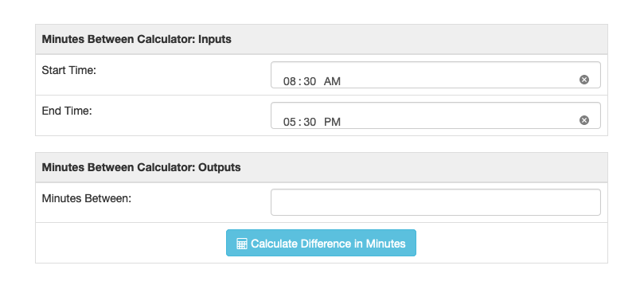Click the calculator icon on the Calculate button
The height and width of the screenshot is (289, 644).
click(242, 244)
